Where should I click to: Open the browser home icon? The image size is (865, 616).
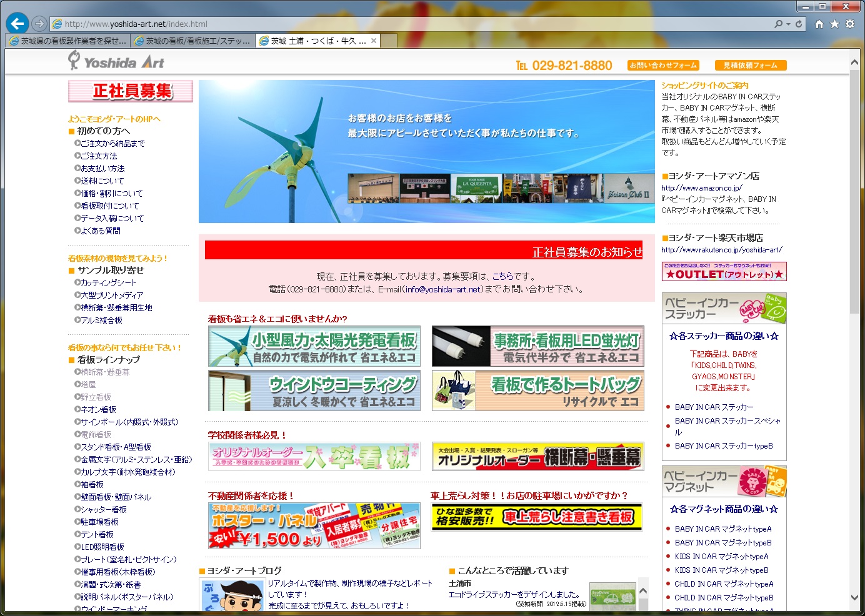point(819,24)
